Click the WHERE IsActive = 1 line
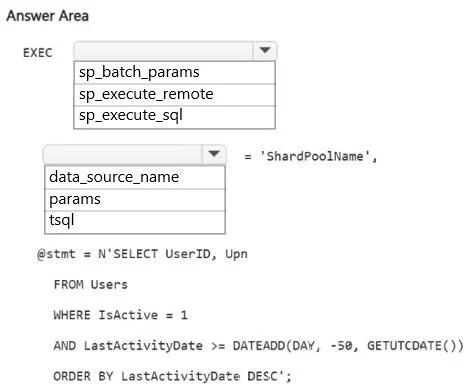Viewport: 472px width, 391px height. (121, 315)
